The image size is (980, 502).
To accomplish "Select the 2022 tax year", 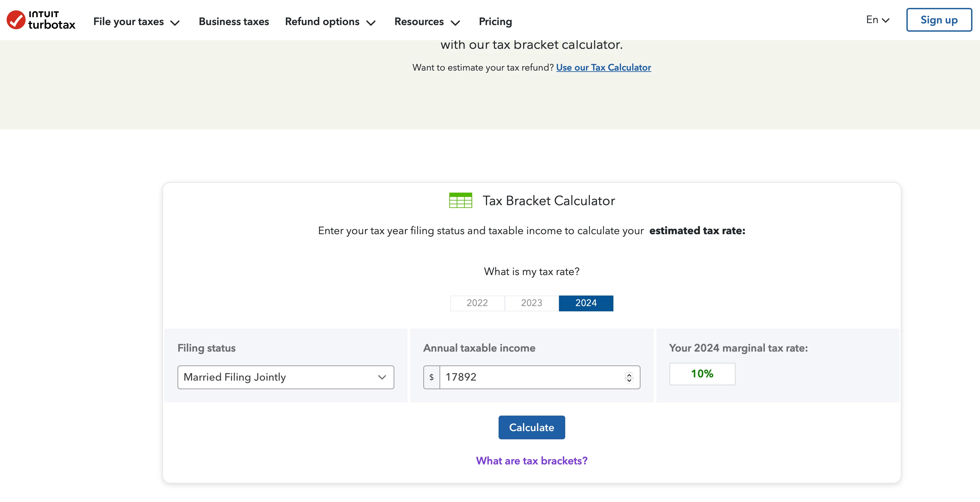I will (477, 303).
